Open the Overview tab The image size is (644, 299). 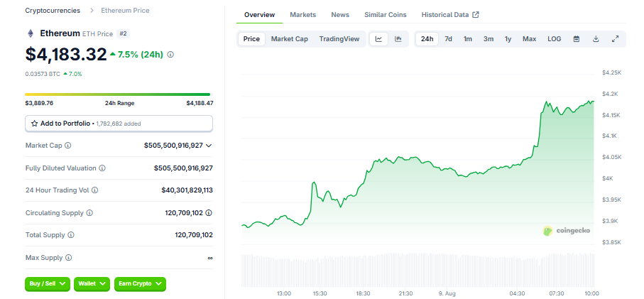point(260,15)
